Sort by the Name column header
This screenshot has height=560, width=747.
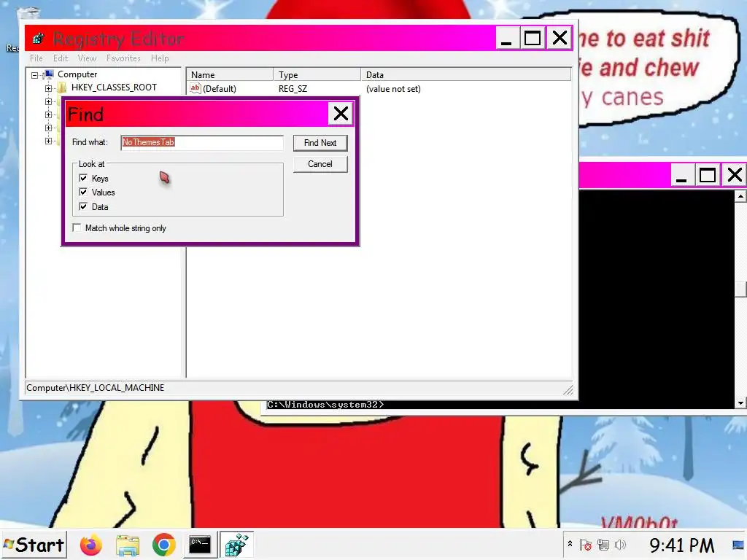(x=230, y=75)
